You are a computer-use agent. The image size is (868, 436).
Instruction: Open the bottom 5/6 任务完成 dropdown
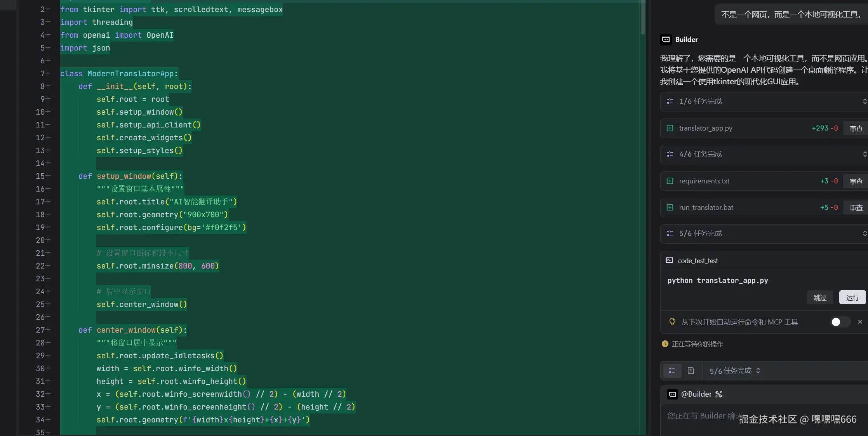click(735, 371)
